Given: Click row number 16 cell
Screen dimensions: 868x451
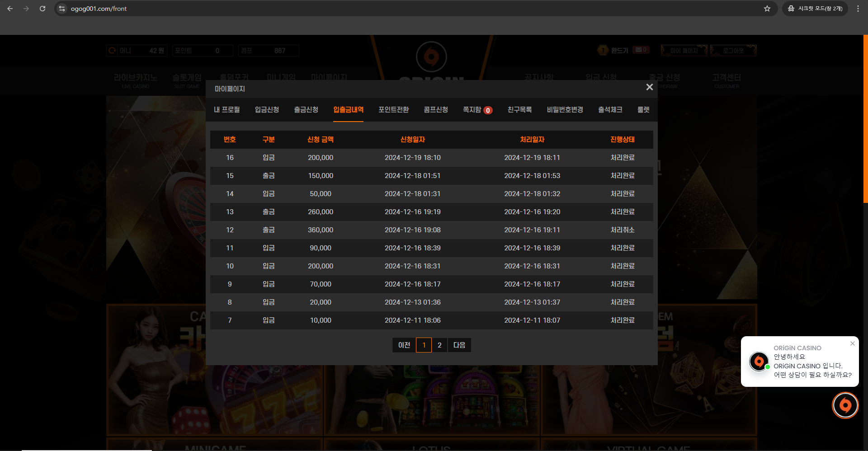Looking at the screenshot, I should [230, 158].
